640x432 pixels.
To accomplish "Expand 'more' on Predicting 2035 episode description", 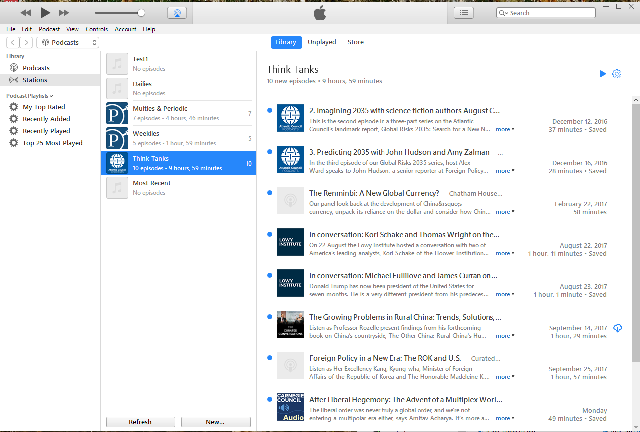I will click(504, 170).
